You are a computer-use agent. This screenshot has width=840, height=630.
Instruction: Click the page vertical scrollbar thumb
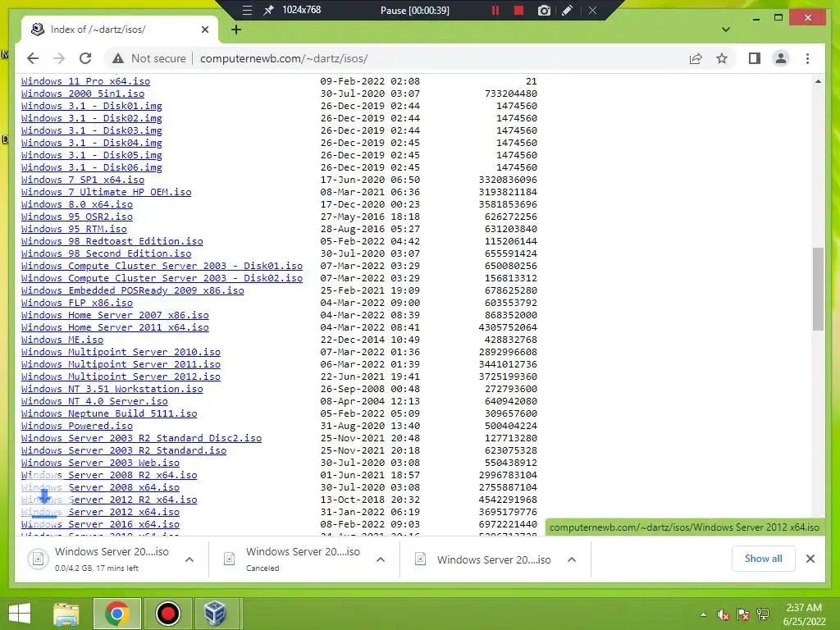click(818, 289)
